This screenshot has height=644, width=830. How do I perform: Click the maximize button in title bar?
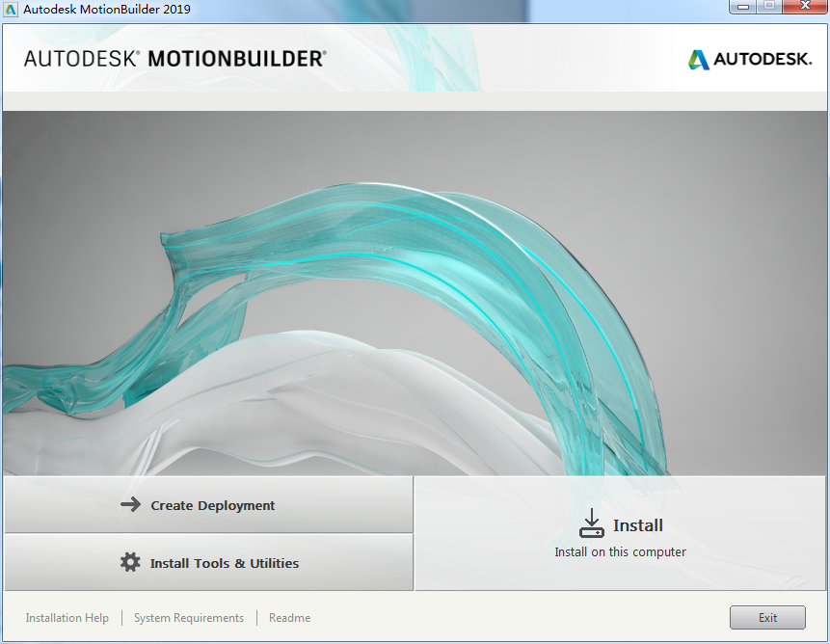point(769,7)
